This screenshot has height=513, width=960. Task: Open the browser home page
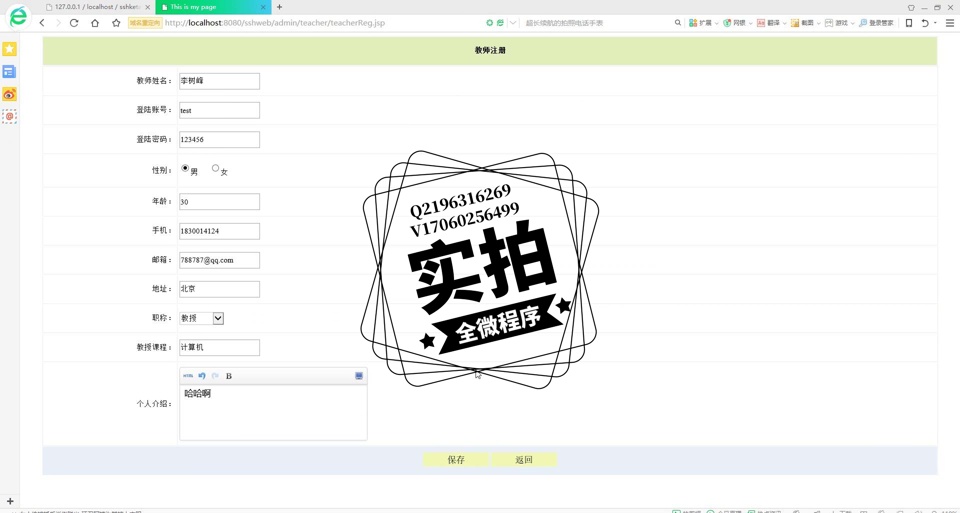click(95, 23)
